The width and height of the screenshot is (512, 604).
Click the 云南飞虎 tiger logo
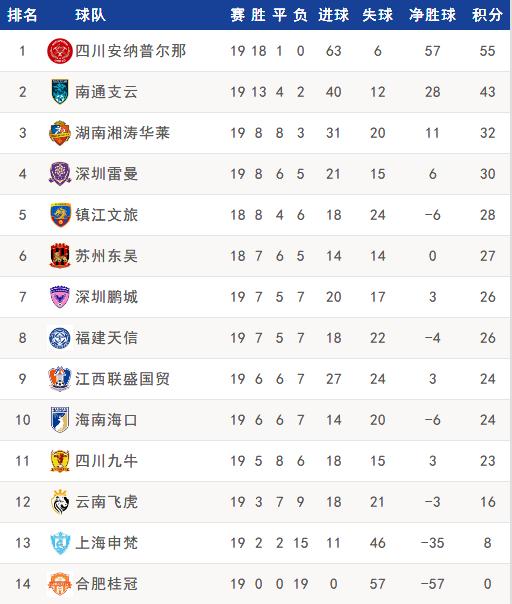click(60, 502)
